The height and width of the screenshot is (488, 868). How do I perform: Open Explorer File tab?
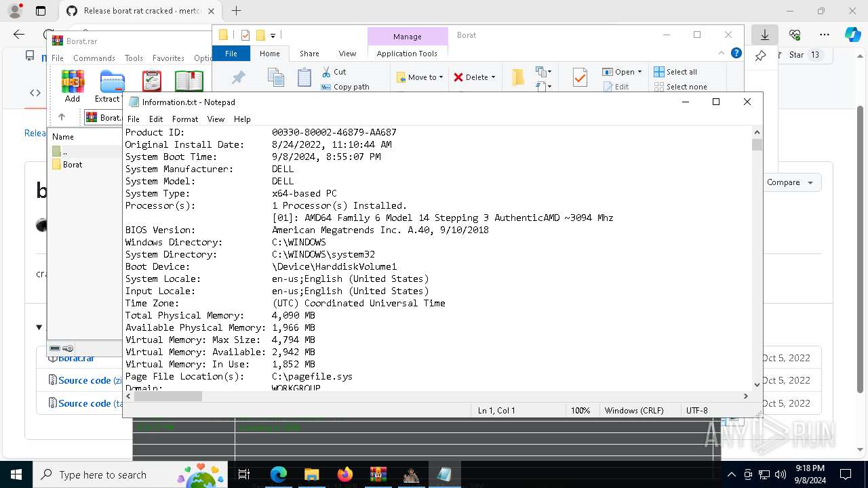231,54
